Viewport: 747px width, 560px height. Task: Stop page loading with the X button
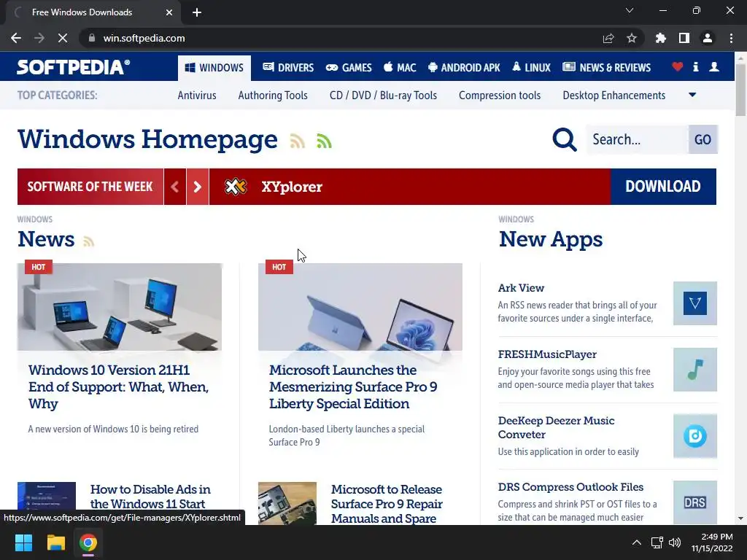coord(63,38)
